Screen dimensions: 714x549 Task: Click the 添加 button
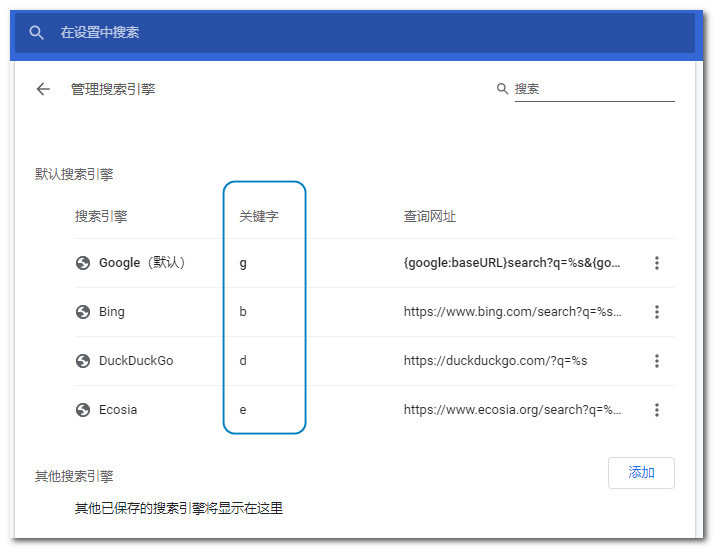click(x=641, y=473)
